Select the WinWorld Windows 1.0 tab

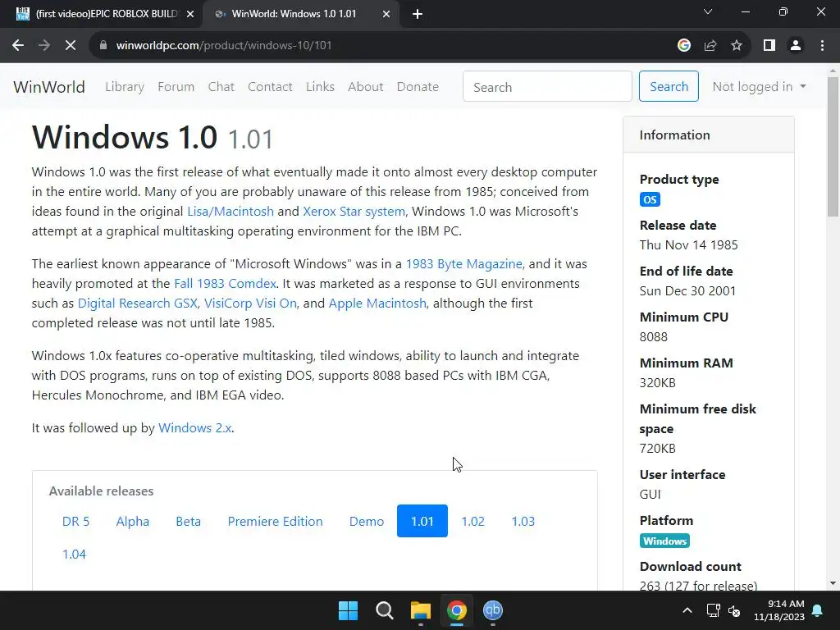(300, 14)
